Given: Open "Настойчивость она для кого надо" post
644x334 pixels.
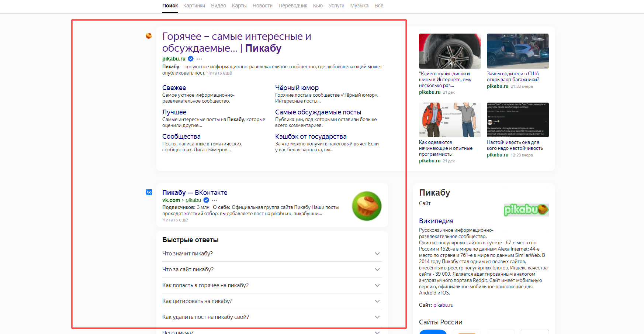Looking at the screenshot, I should pos(515,145).
